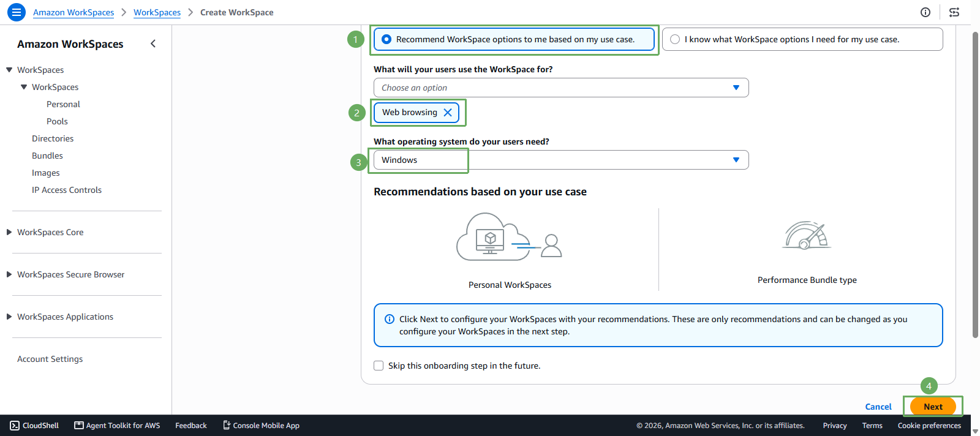This screenshot has height=436, width=980.
Task: Expand WorkSpaces Core section
Action: (9, 232)
